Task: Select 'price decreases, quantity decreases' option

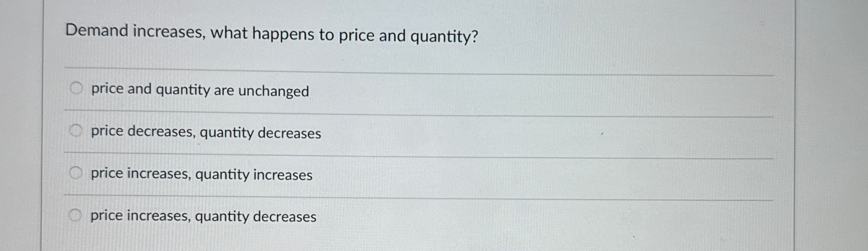Action: point(76,130)
